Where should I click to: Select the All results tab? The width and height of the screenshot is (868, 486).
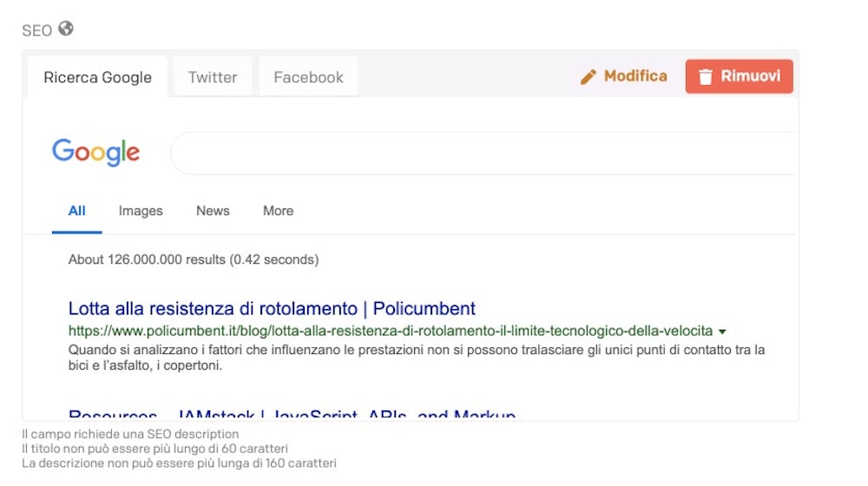point(77,211)
